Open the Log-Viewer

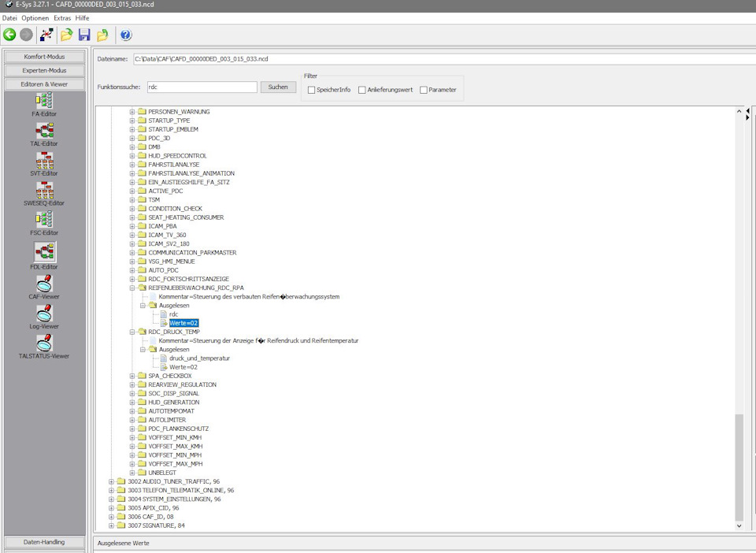coord(44,317)
